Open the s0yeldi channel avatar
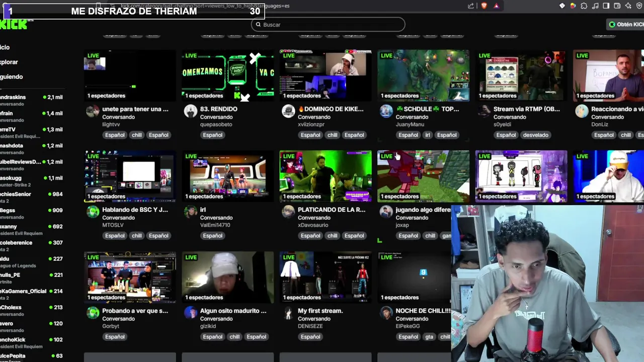The height and width of the screenshot is (362, 644). 484,111
